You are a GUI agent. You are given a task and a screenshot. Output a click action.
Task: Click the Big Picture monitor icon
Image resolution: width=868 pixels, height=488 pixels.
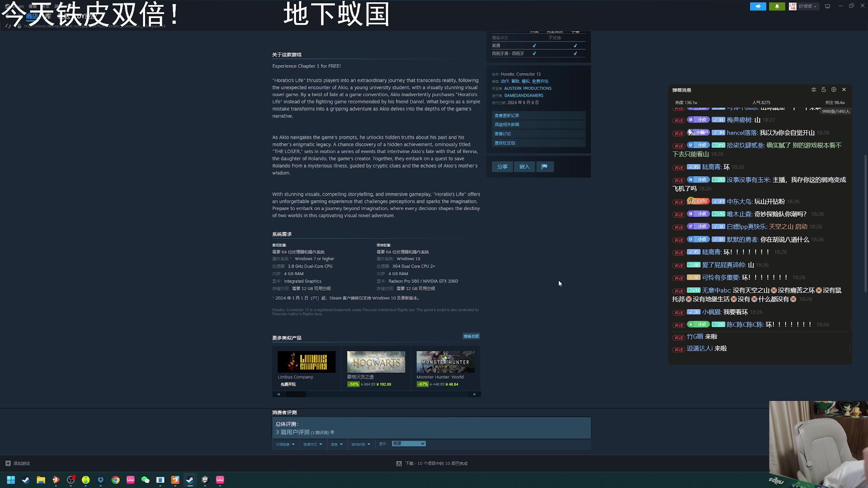[827, 6]
